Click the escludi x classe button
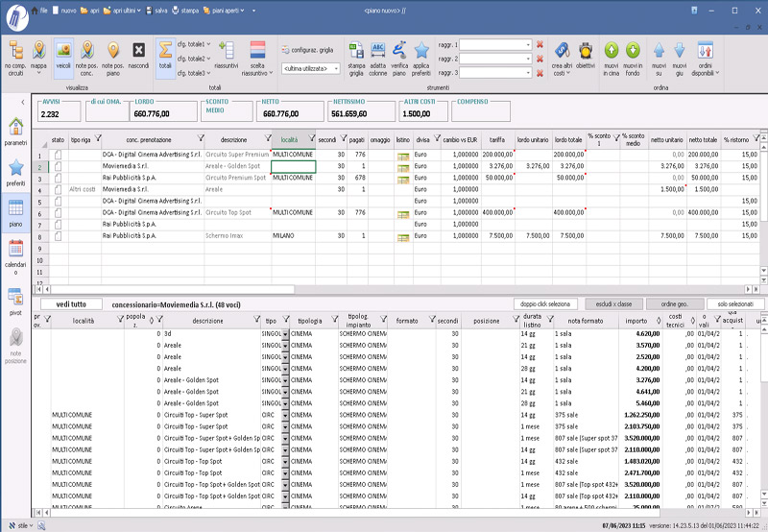This screenshot has width=768, height=532. click(x=615, y=303)
